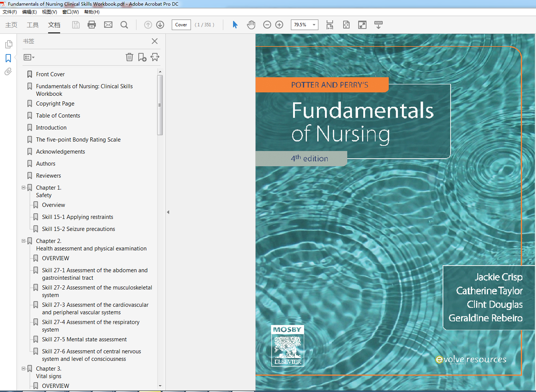
Task: Click the bookmarks scroll down arrow
Action: pos(160,386)
